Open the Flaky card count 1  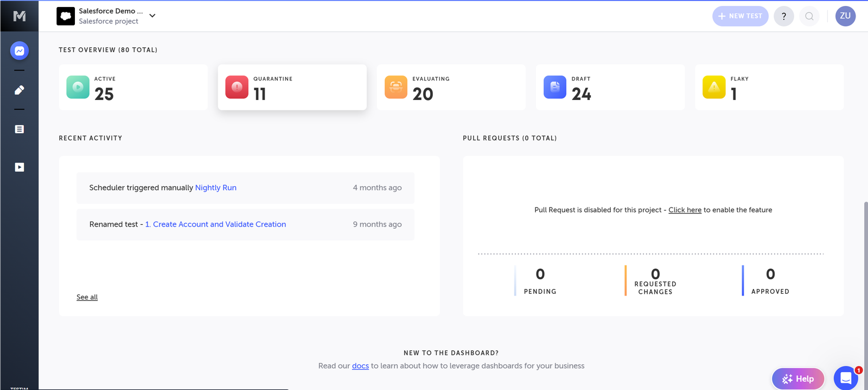point(734,95)
